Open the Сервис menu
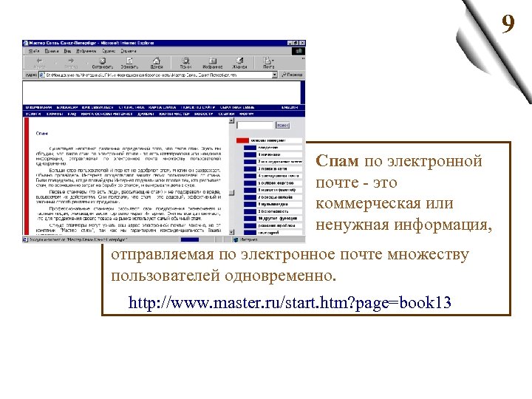This screenshot has height=399, width=532. tap(109, 51)
